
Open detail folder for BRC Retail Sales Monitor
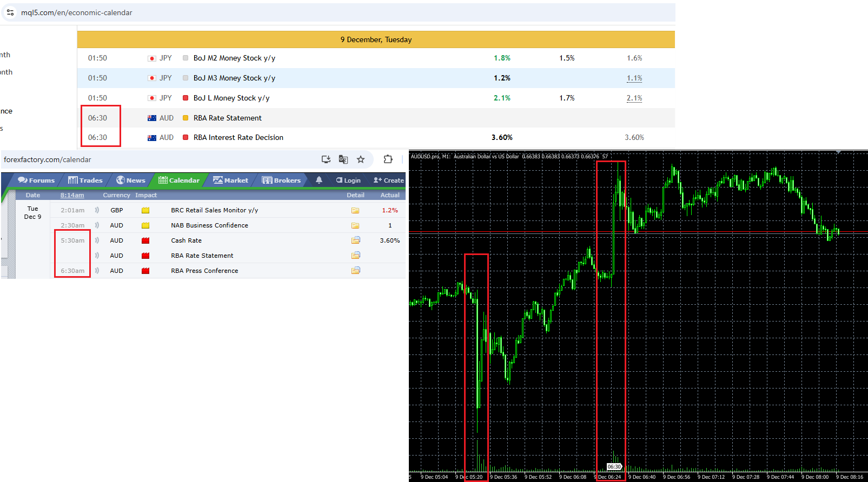355,210
